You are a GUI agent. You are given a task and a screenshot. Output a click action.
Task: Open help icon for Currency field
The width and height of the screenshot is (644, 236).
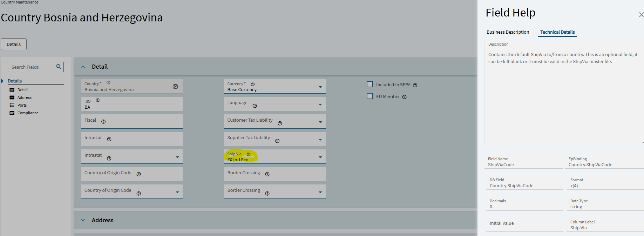[x=253, y=85]
